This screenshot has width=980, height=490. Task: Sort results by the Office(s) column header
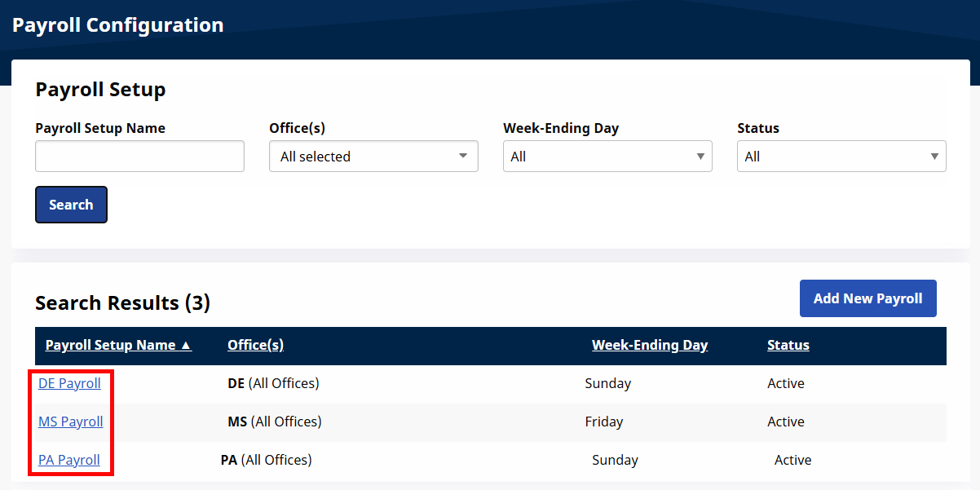click(x=255, y=345)
